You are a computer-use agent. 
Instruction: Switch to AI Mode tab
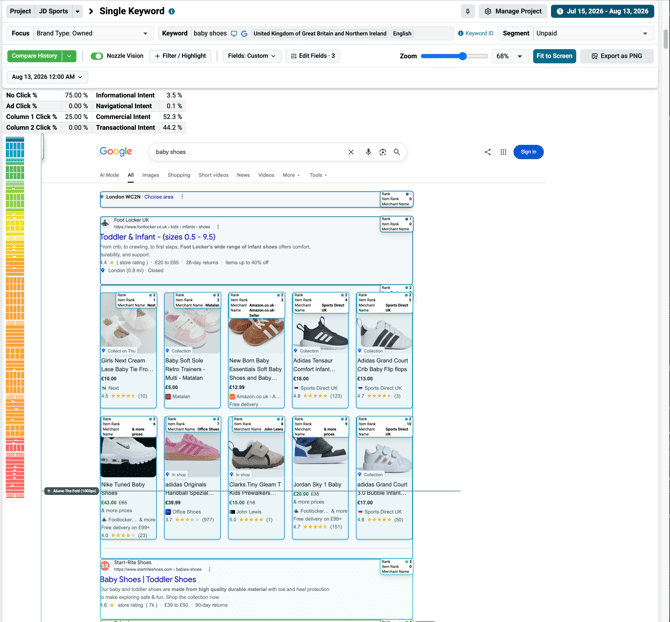tap(109, 175)
